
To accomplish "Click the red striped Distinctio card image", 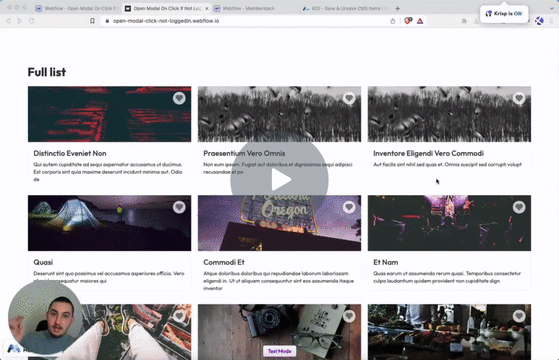I will click(109, 114).
